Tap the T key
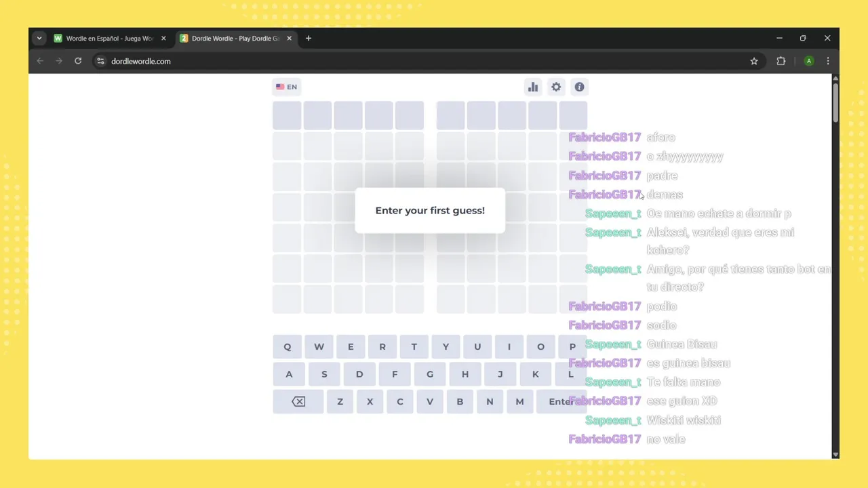The height and width of the screenshot is (488, 868). point(414,346)
